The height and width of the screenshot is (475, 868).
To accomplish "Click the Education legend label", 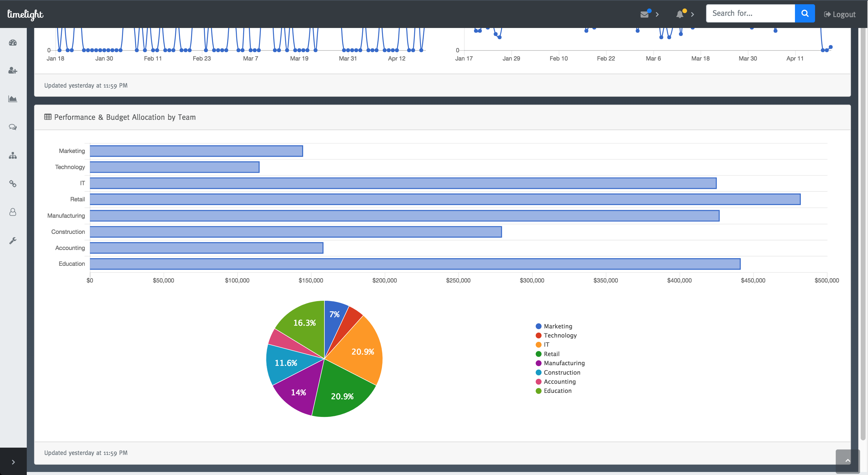I will (x=558, y=390).
